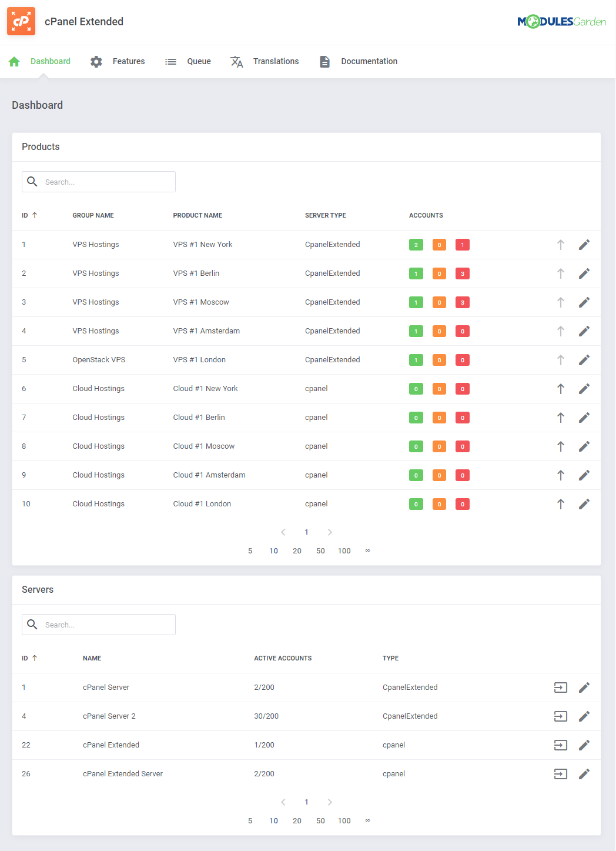
Task: Show 20 products per page
Action: (297, 551)
